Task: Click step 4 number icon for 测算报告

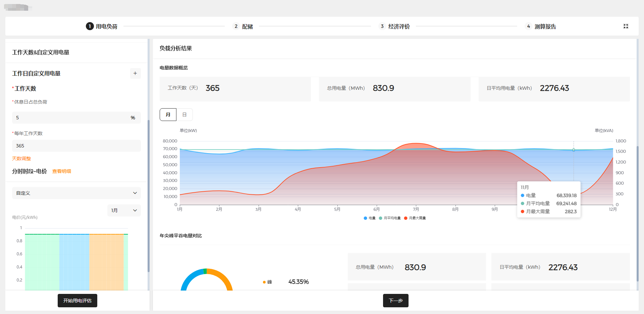Action: 528,26
